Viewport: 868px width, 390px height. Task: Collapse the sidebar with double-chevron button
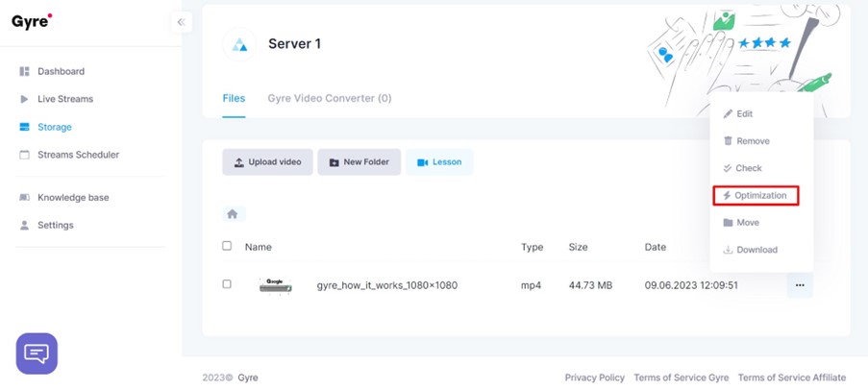tap(181, 22)
